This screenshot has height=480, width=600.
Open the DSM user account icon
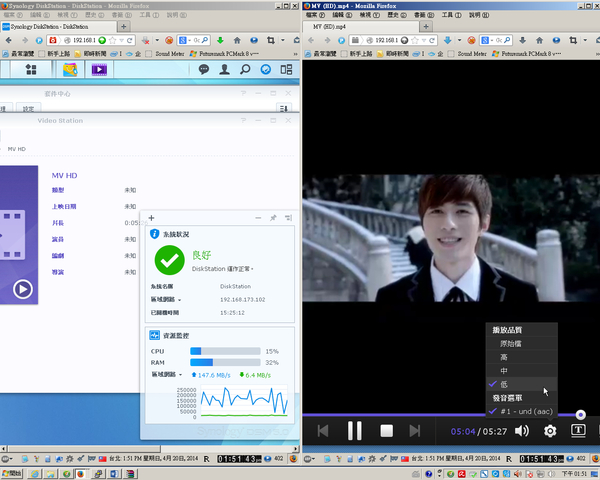pos(224,70)
